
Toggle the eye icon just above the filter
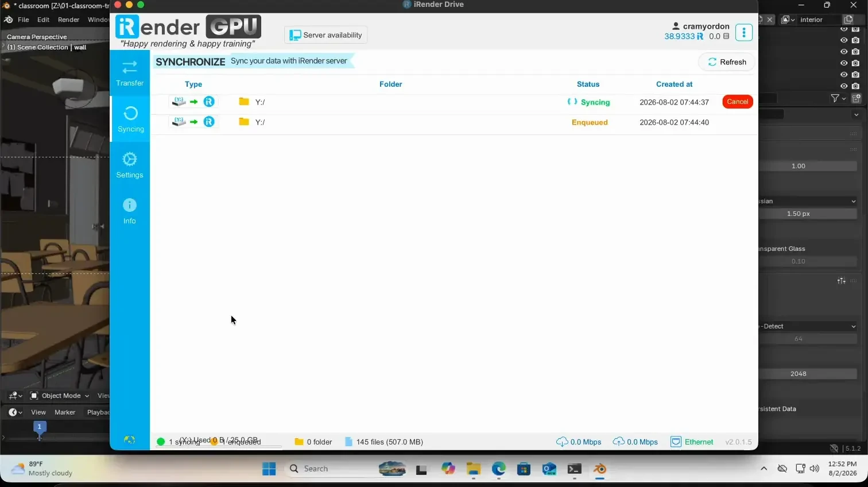pos(844,86)
